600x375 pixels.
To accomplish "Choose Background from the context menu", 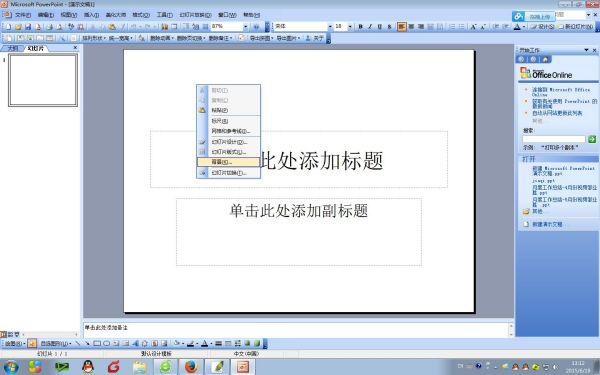I will pos(228,162).
